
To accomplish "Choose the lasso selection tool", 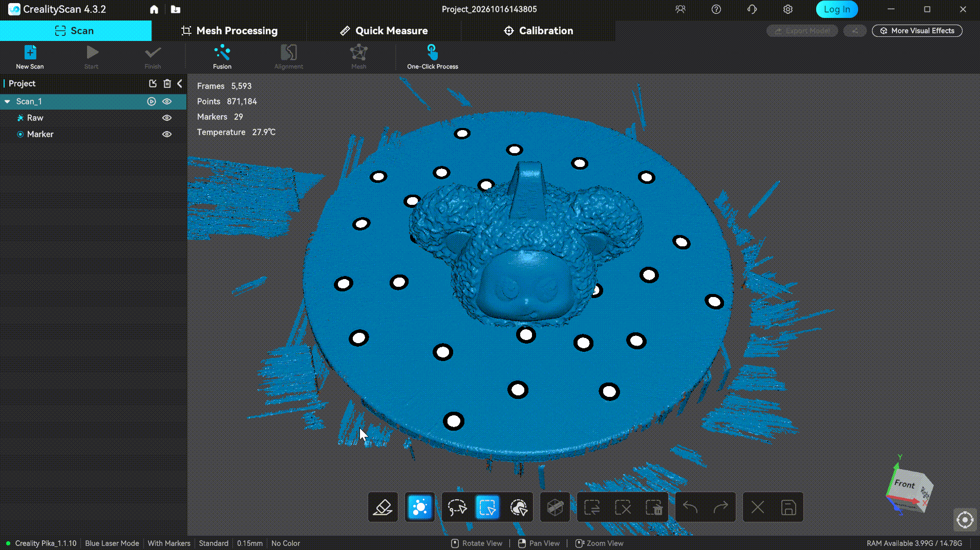I will click(x=457, y=507).
